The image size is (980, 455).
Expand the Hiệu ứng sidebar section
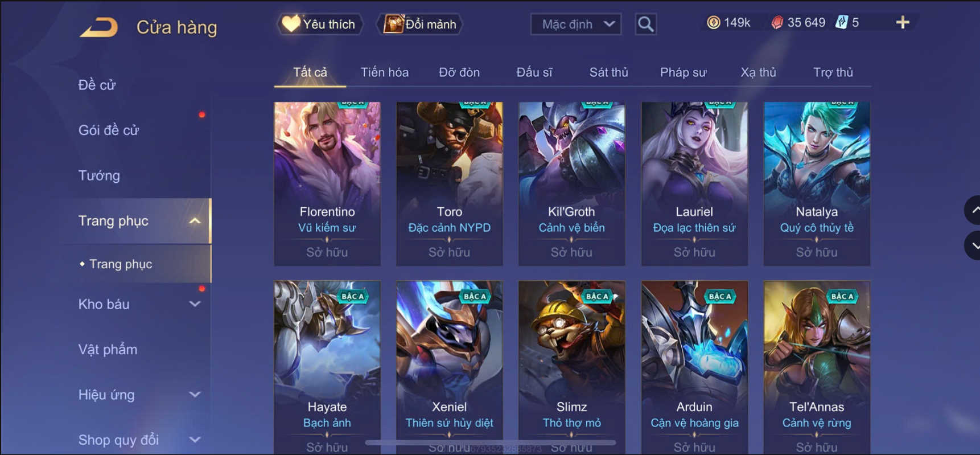coord(195,394)
